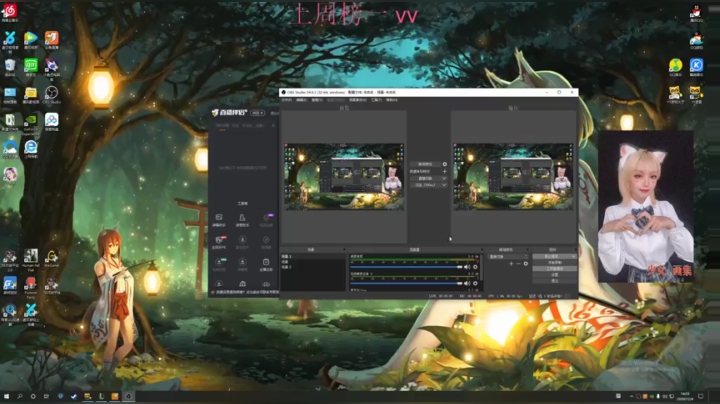The image size is (720, 404).
Task: Open the blue e browser desktop shortcut
Action: (31, 149)
